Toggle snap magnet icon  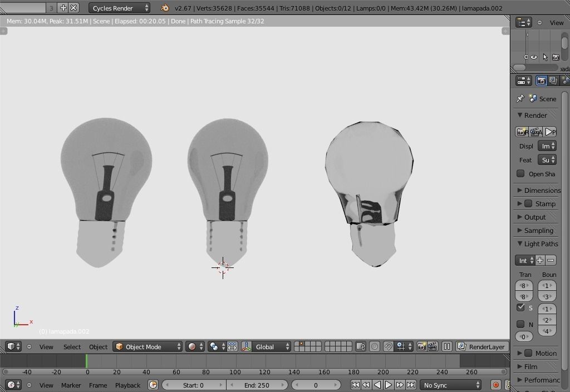pos(388,346)
